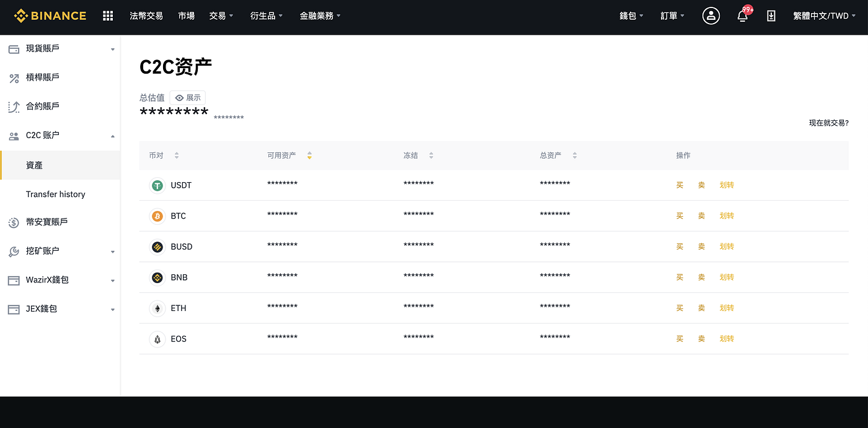Viewport: 868px width, 428px height.
Task: Expand the 現貨賬戶 sidebar arrow
Action: [113, 49]
